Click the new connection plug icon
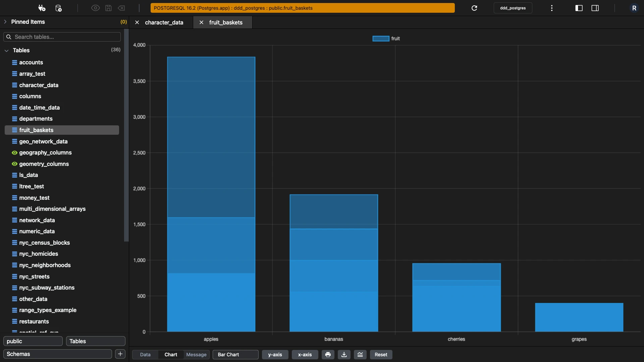644x362 pixels. point(42,8)
